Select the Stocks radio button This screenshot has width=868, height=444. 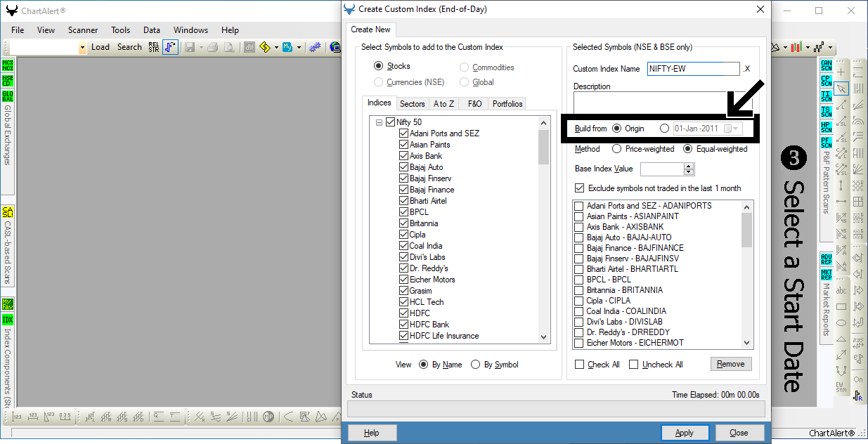(379, 66)
